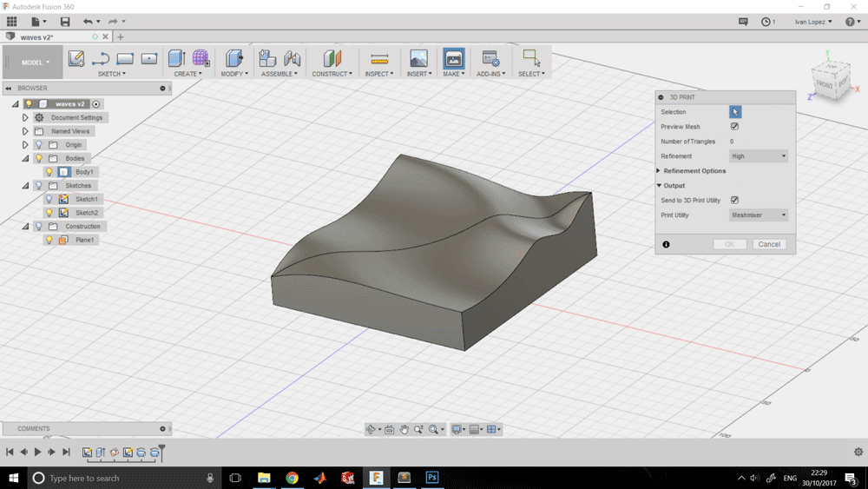Click the ViewCube FRONT face

pyautogui.click(x=824, y=84)
